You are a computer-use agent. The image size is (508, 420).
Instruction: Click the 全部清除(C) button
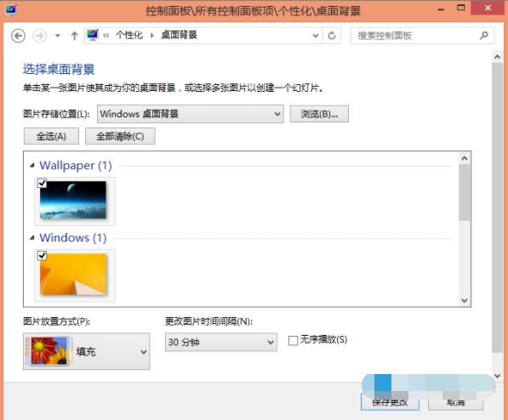point(120,136)
